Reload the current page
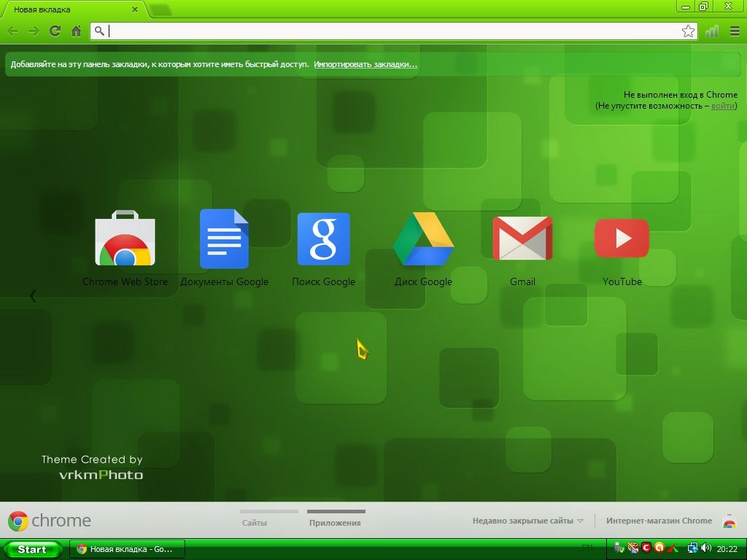747x560 pixels. [55, 31]
